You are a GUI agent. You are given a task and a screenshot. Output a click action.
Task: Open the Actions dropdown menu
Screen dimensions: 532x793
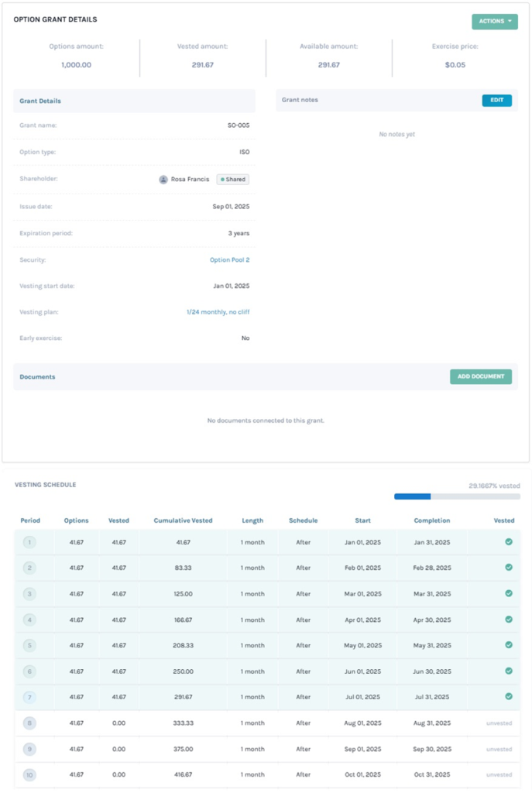(494, 22)
